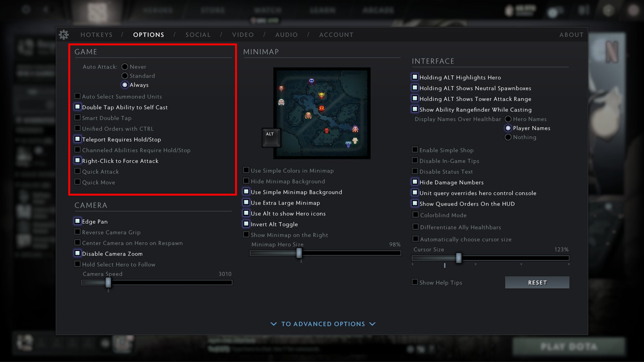Viewport: 644px width, 362px height.
Task: Open the Audio settings tab
Action: click(287, 35)
